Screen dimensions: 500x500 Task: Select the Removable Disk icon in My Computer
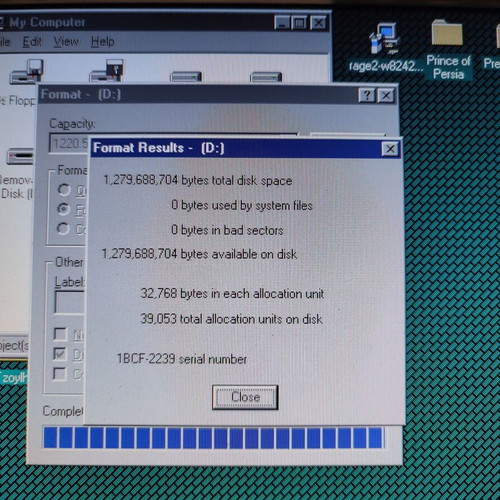tap(20, 157)
